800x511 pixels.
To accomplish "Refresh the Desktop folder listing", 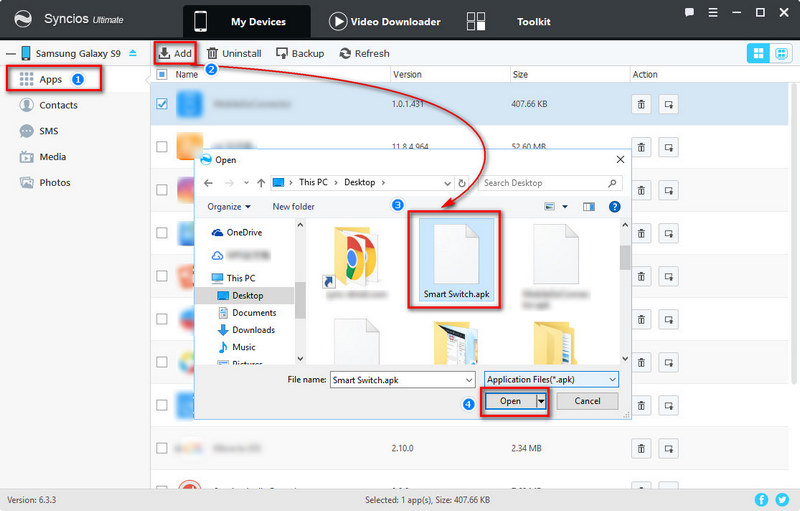I will 462,183.
